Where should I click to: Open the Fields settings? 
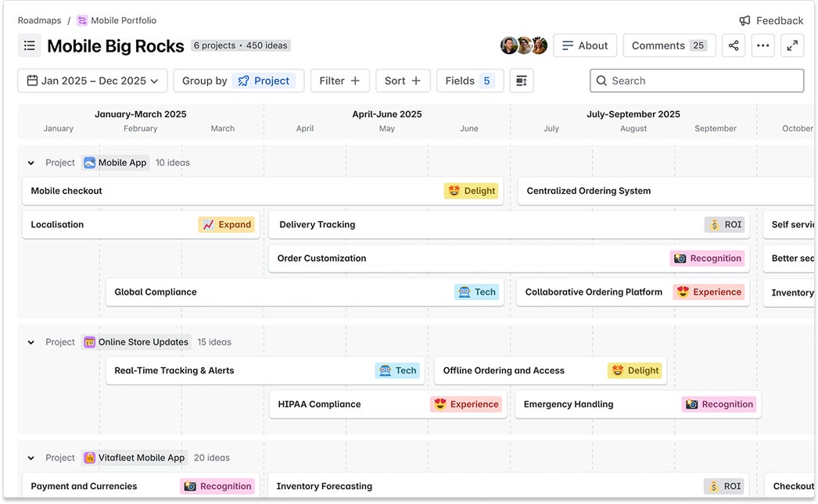pyautogui.click(x=468, y=80)
